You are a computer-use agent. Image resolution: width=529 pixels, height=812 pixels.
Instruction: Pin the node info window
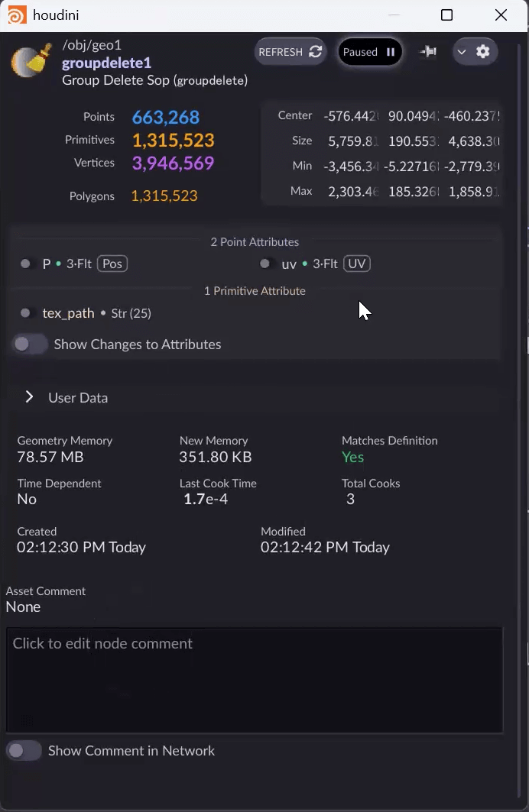coord(428,52)
